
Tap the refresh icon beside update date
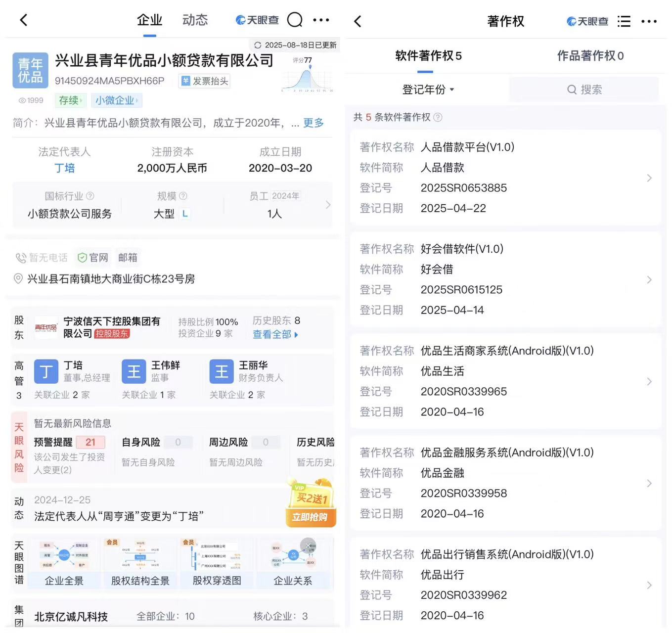[258, 45]
